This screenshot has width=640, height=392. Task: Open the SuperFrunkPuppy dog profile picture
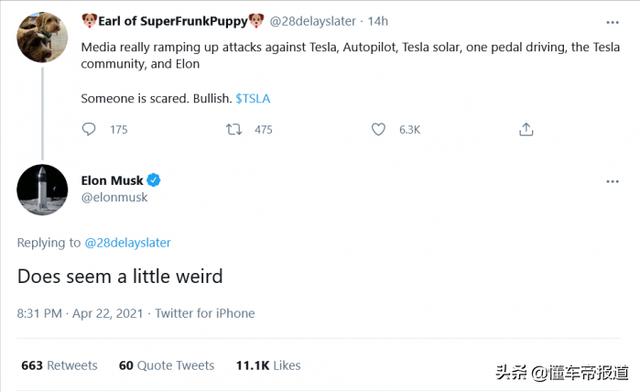pyautogui.click(x=42, y=37)
